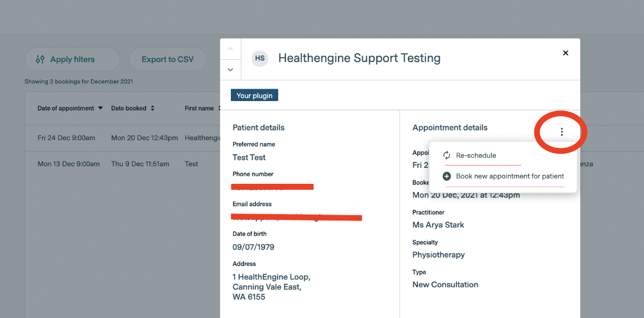Sort by Date booked column

point(133,108)
